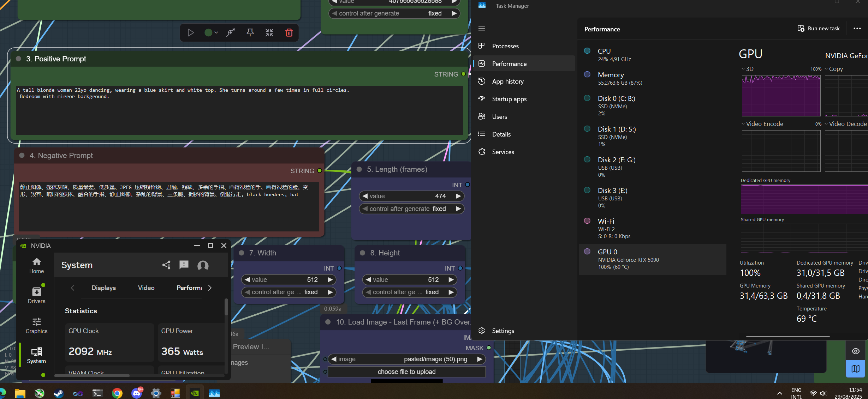Click the NVIDIA feedback icon
Screen dimensions: 868x399
[x=184, y=265]
